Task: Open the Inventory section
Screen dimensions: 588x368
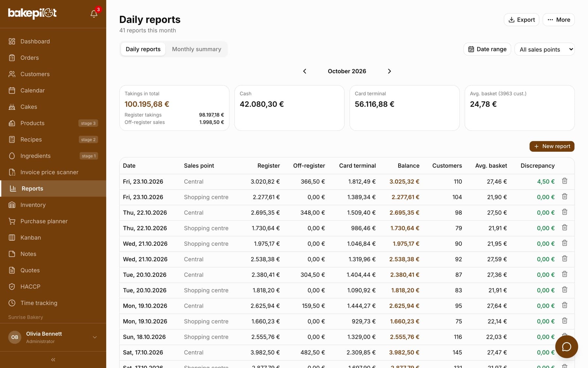Action: 53,205
